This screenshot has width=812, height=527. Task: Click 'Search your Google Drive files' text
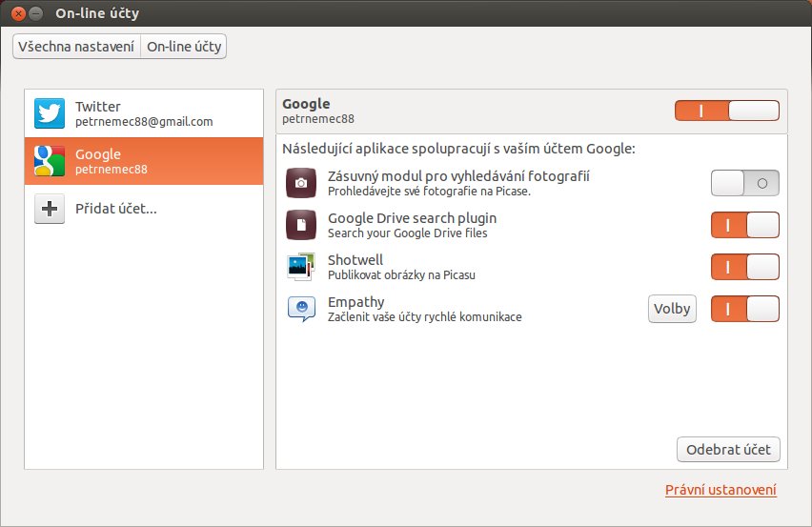click(408, 233)
